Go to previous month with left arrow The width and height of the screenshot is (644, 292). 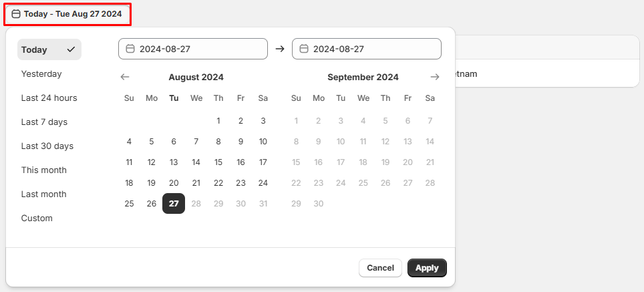[125, 77]
